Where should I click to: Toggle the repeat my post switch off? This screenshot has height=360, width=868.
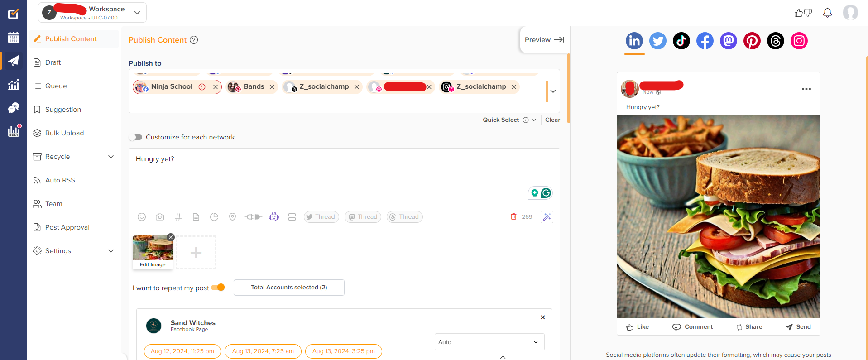pos(218,288)
